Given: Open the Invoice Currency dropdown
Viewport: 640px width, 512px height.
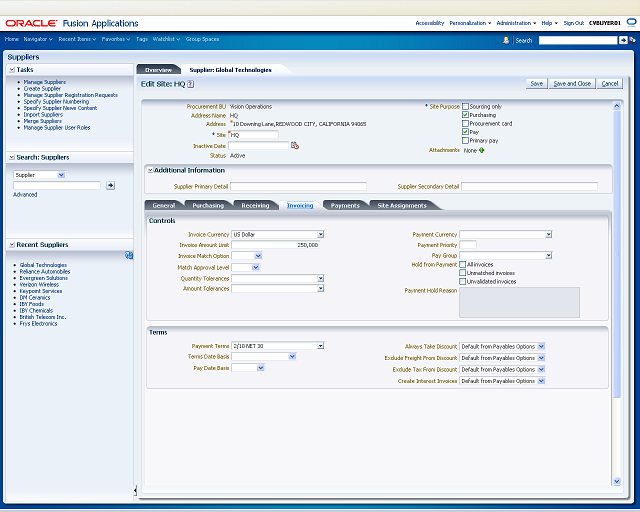Looking at the screenshot, I should 321,234.
